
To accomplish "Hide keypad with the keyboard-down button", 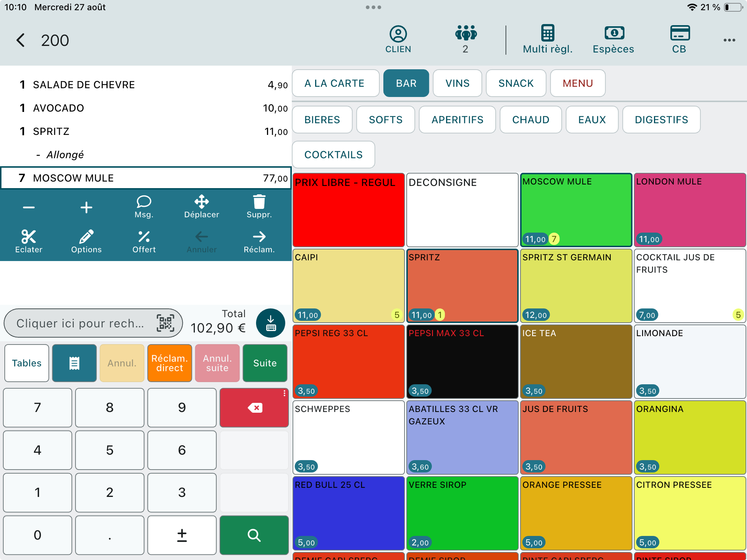I will 270,323.
